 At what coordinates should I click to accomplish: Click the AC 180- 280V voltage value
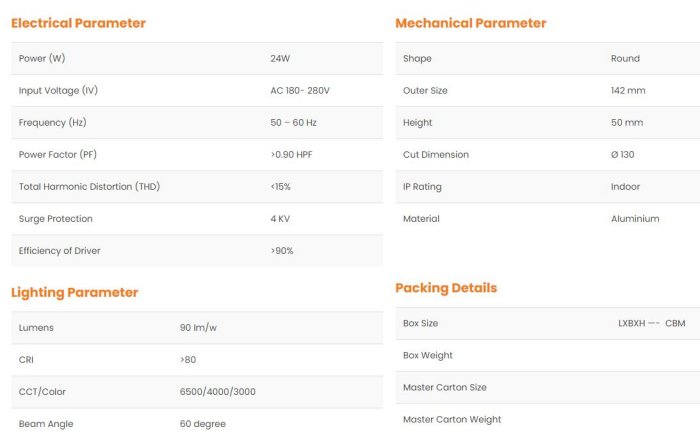[300, 91]
